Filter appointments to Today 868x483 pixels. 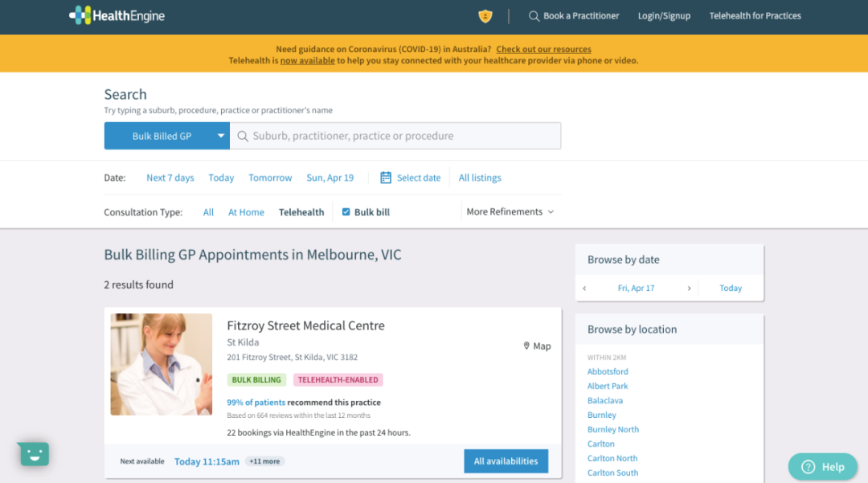pyautogui.click(x=221, y=178)
